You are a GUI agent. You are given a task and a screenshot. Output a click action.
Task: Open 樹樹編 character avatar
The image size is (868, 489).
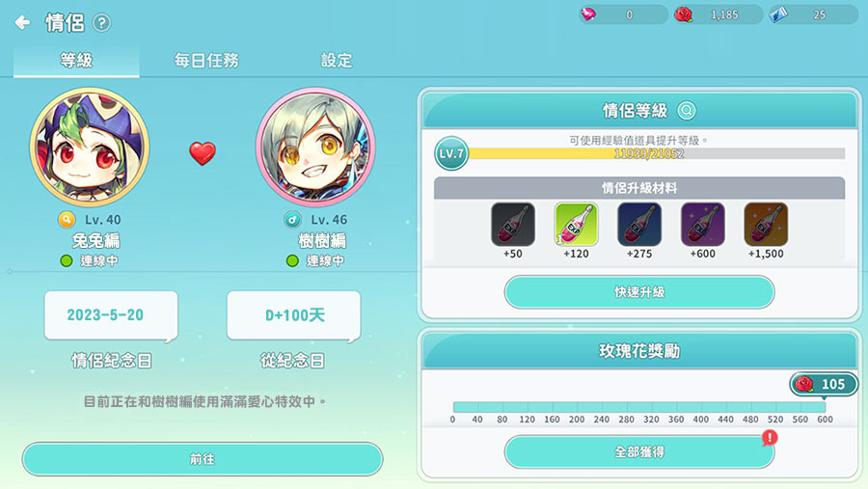(x=315, y=148)
